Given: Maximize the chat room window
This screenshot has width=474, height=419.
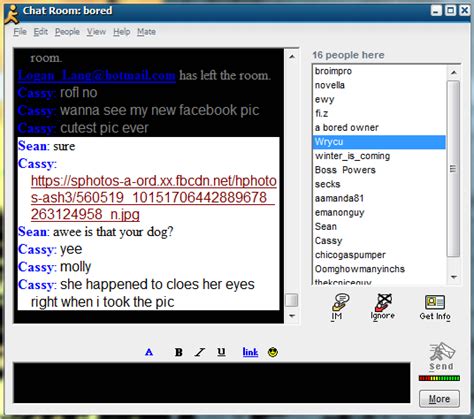Looking at the screenshot, I should point(451,11).
